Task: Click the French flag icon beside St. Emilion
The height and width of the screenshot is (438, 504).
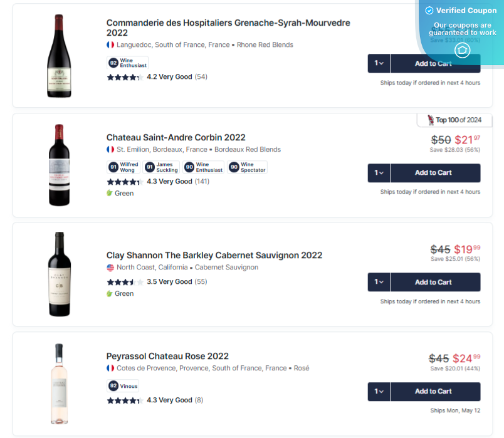Action: (x=112, y=150)
